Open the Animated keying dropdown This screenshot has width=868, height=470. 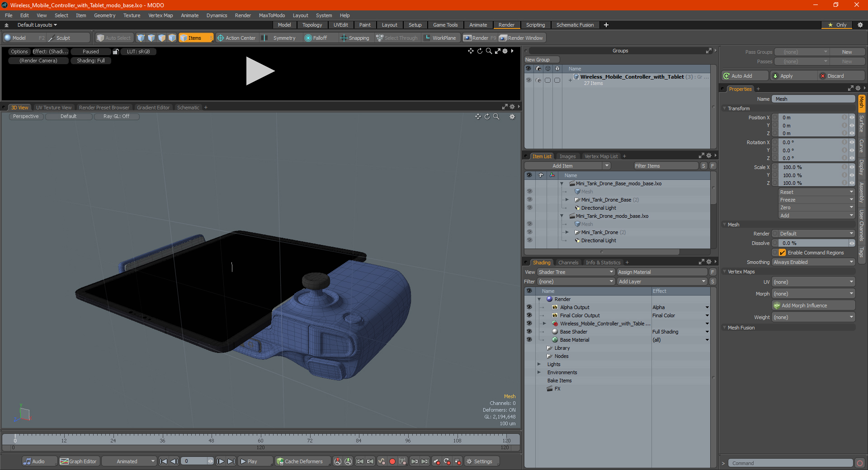tap(129, 461)
